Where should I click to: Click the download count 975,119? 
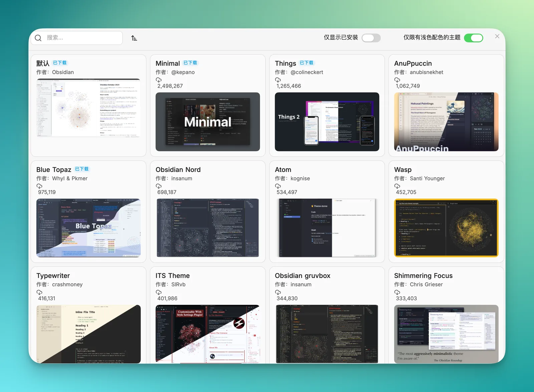47,192
